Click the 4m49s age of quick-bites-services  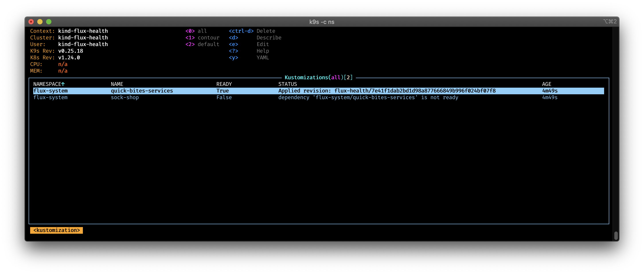coord(550,91)
